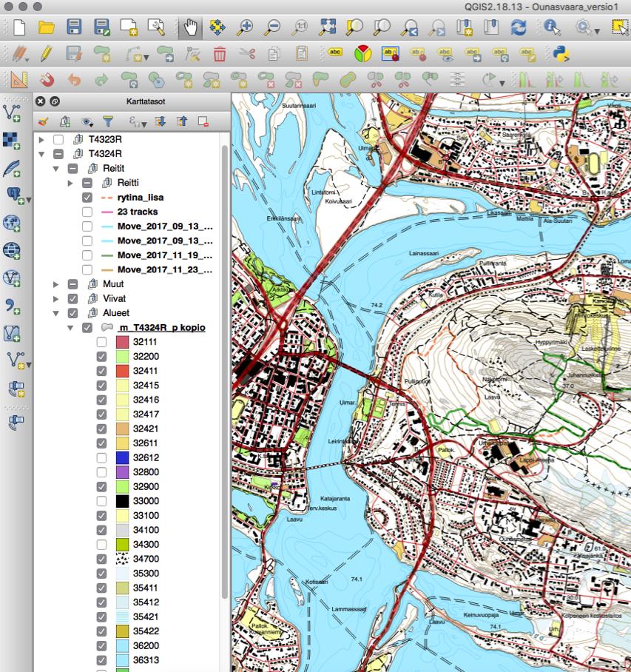Check the 33000 legend class
Screen dimensions: 631x672
pos(101,501)
